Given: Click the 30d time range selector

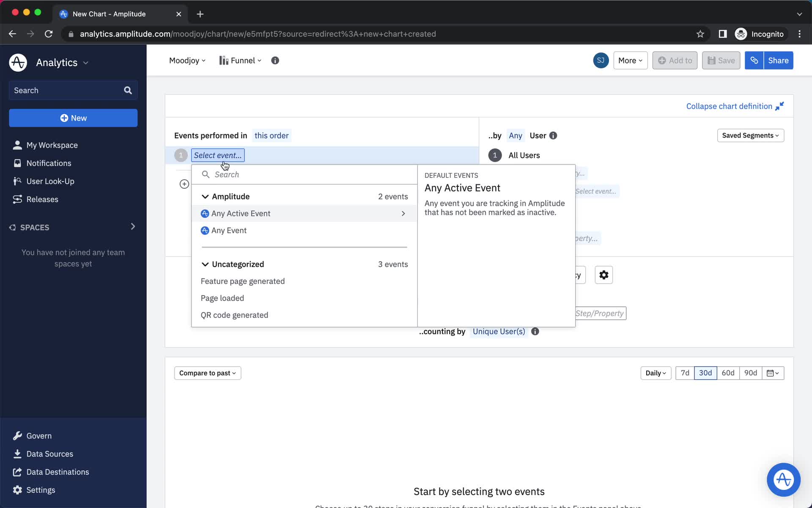Looking at the screenshot, I should pyautogui.click(x=705, y=373).
